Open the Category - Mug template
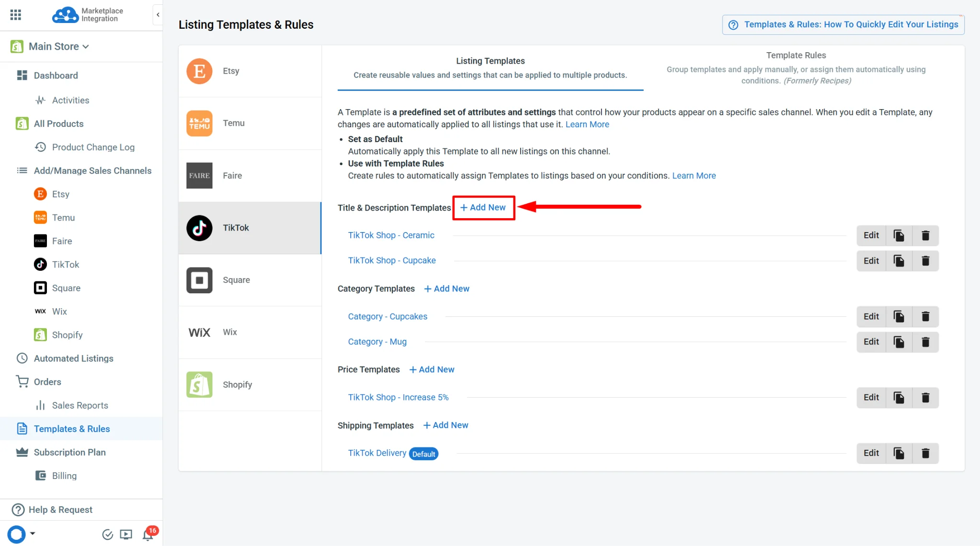 [377, 342]
